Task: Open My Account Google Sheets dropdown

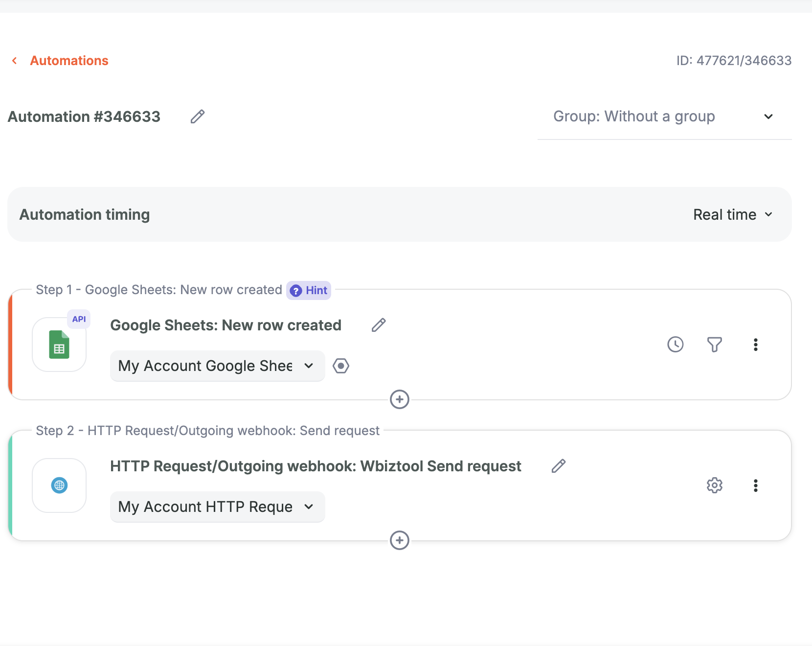Action: coord(217,366)
